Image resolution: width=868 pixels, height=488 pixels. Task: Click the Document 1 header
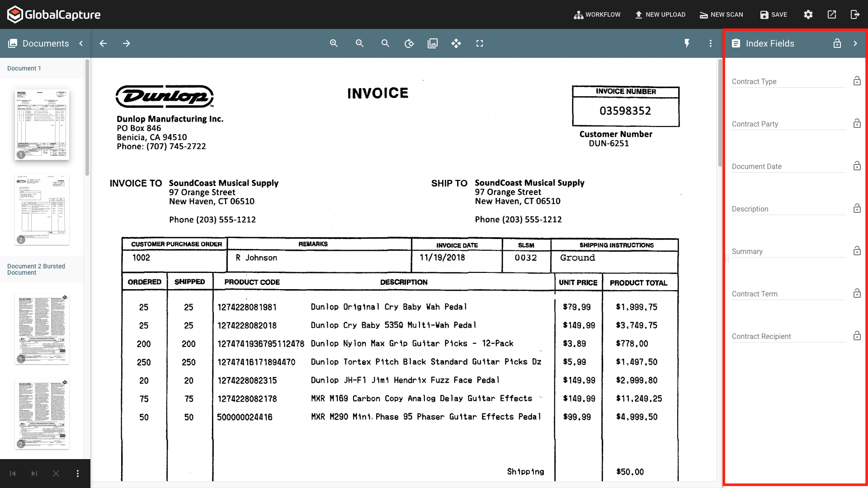(x=24, y=68)
